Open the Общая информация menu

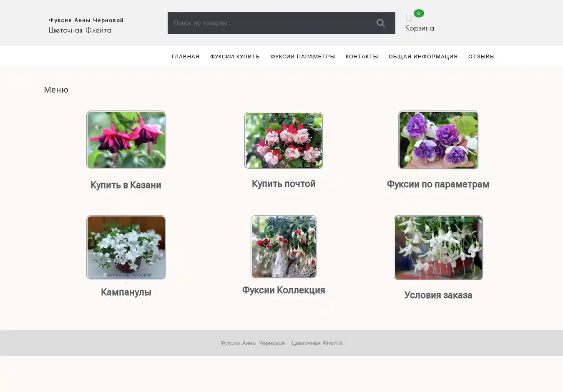pos(423,56)
